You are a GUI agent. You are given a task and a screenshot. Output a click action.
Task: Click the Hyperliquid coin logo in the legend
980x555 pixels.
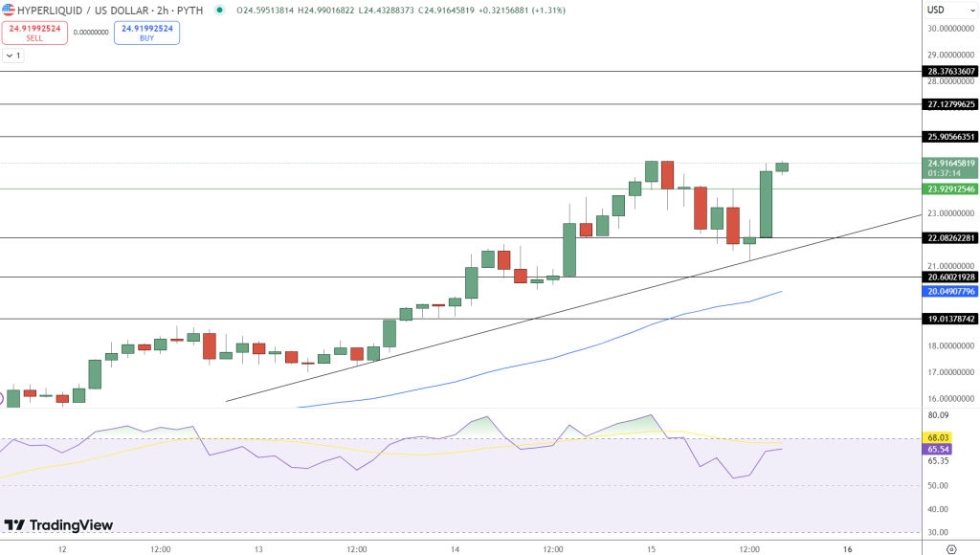point(9,11)
